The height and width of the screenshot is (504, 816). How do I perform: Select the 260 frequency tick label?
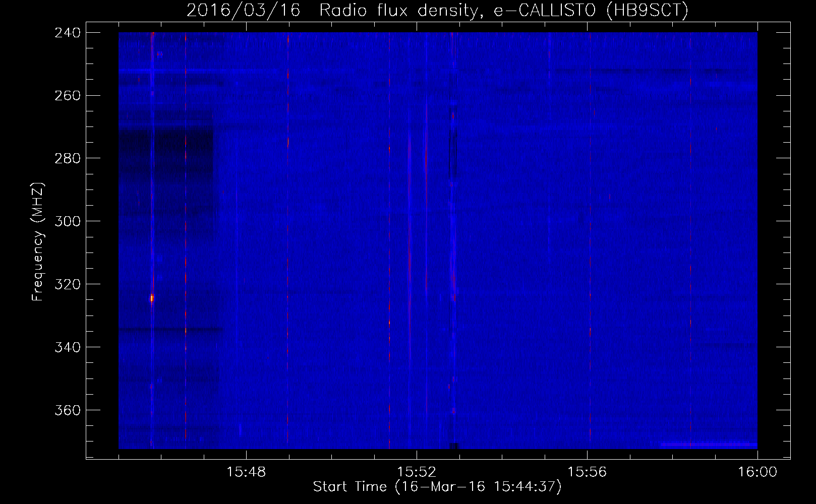tap(67, 96)
